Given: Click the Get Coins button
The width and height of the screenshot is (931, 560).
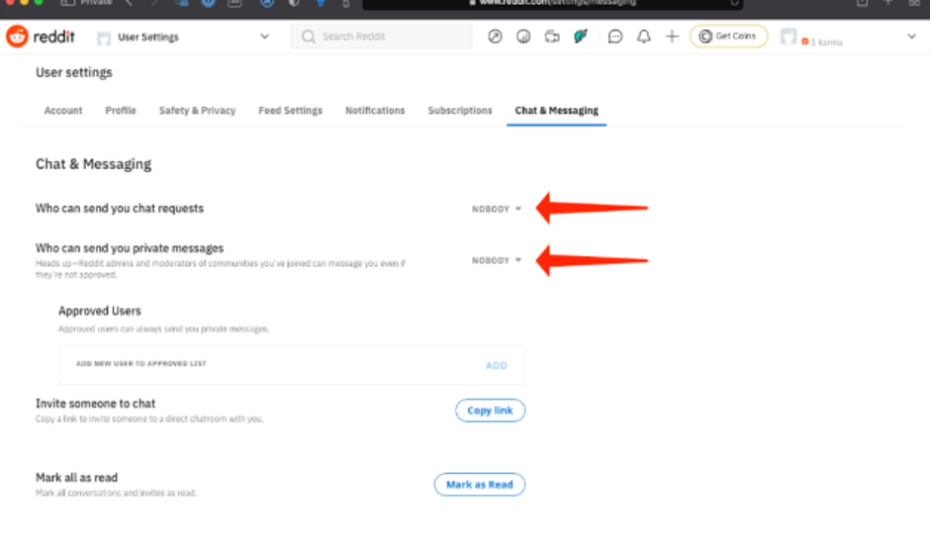Looking at the screenshot, I should click(x=728, y=37).
